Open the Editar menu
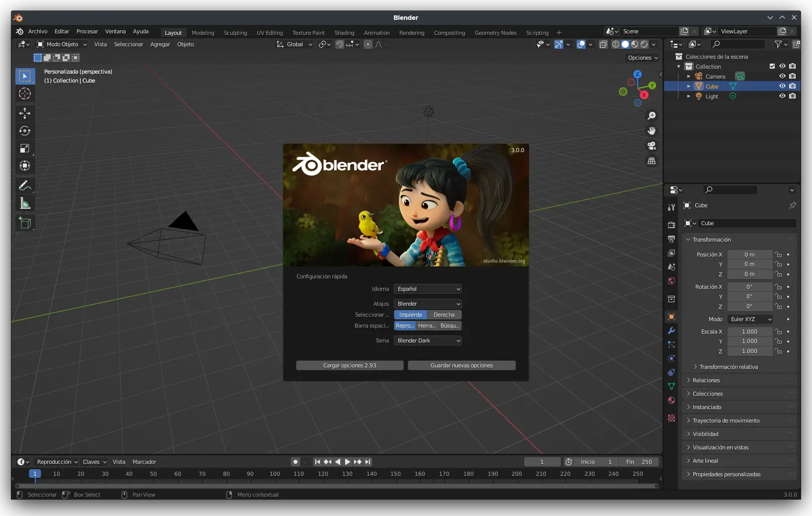Image resolution: width=812 pixels, height=516 pixels. (x=62, y=31)
